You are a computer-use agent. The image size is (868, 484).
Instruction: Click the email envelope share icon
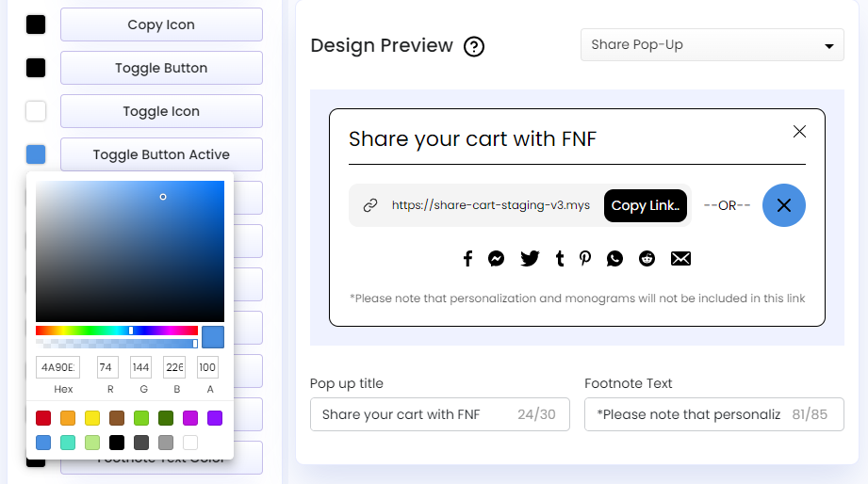tap(680, 258)
